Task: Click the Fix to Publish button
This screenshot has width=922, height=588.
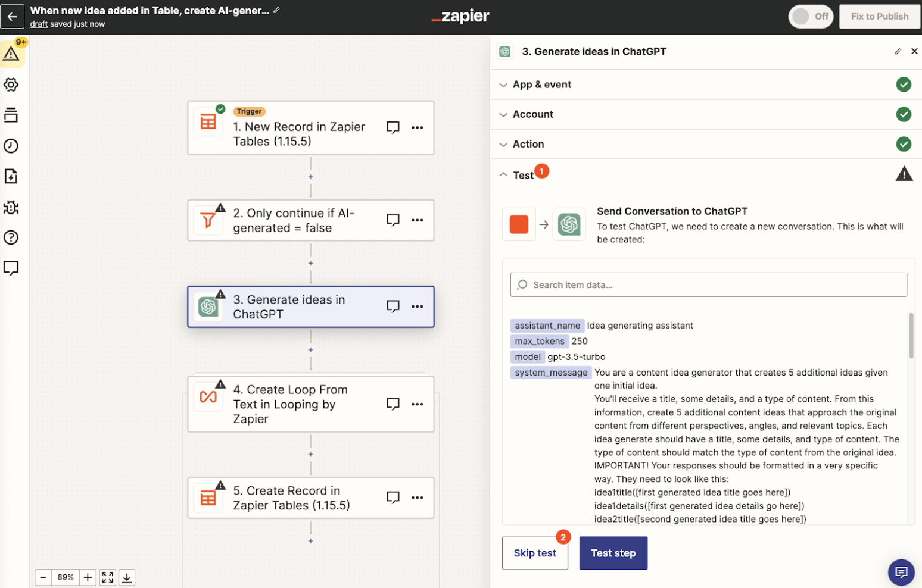Action: (879, 16)
